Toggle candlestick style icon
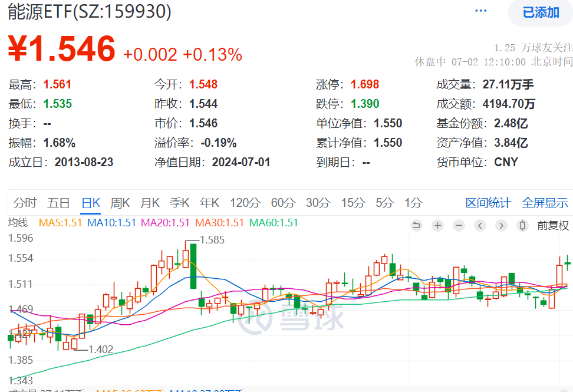This screenshot has width=573, height=392. coord(522,226)
